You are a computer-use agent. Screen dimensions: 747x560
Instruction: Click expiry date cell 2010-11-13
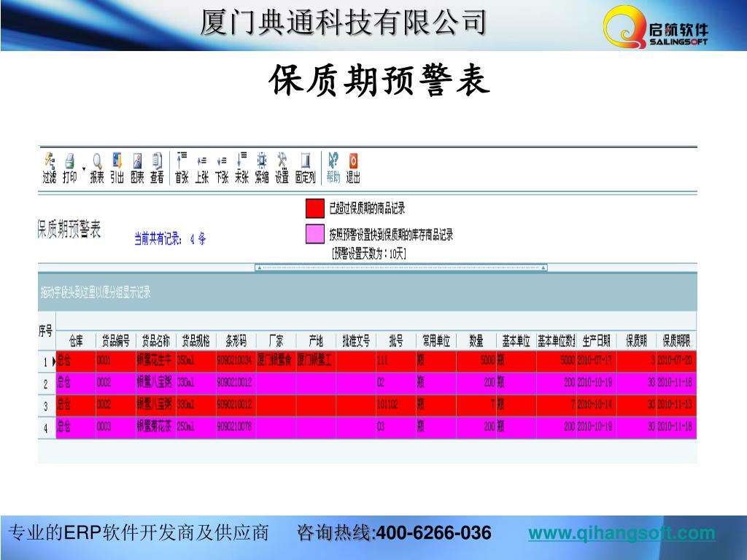pyautogui.click(x=676, y=405)
